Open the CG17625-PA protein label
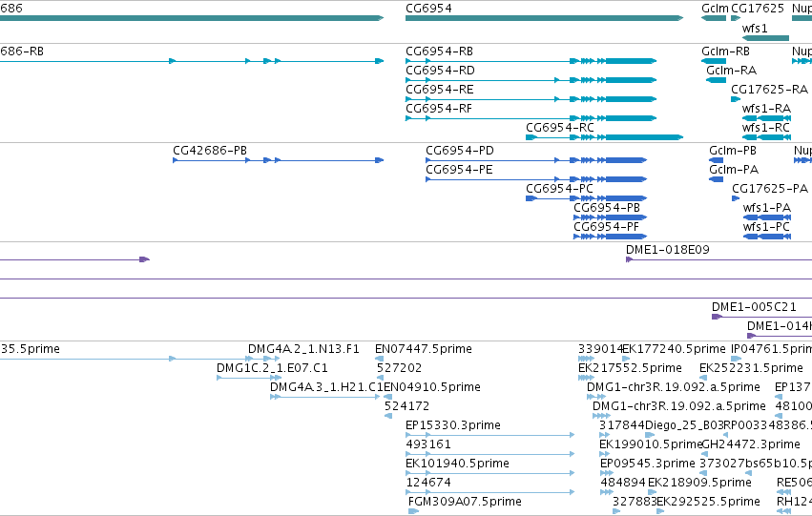 coord(770,189)
